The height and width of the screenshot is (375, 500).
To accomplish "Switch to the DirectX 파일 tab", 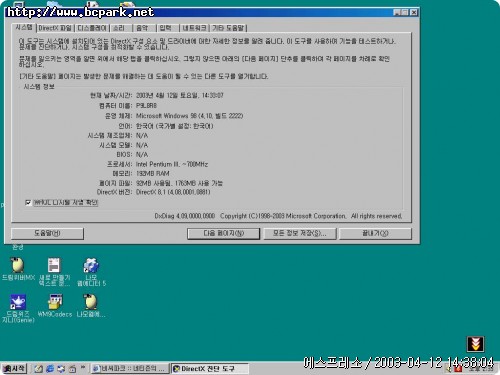I will (55, 28).
